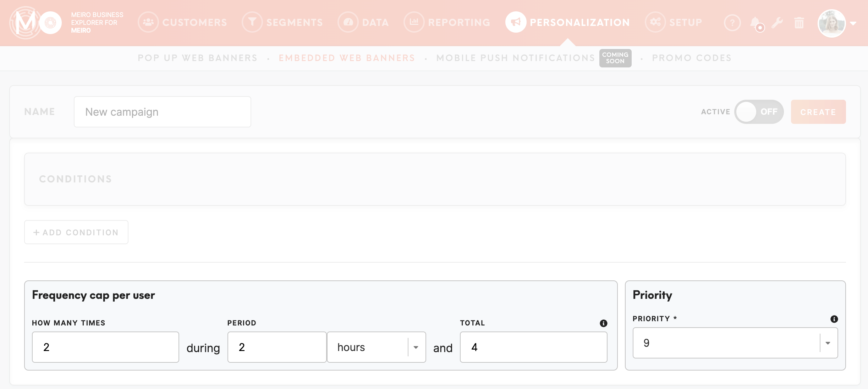Click the Coming Soon badge

tap(615, 58)
